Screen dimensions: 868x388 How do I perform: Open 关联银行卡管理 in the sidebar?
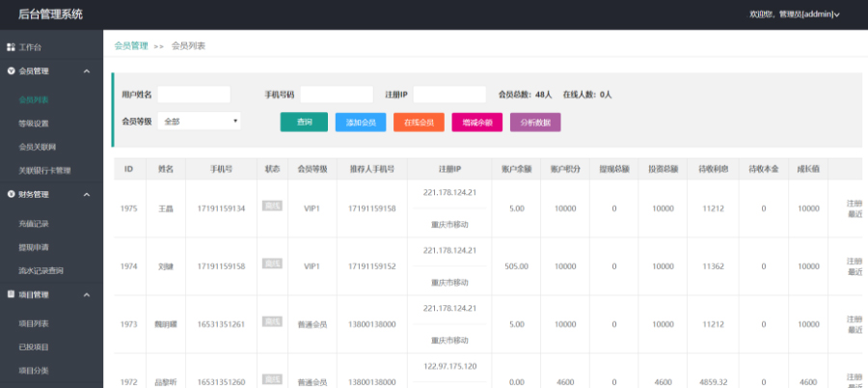tap(44, 171)
